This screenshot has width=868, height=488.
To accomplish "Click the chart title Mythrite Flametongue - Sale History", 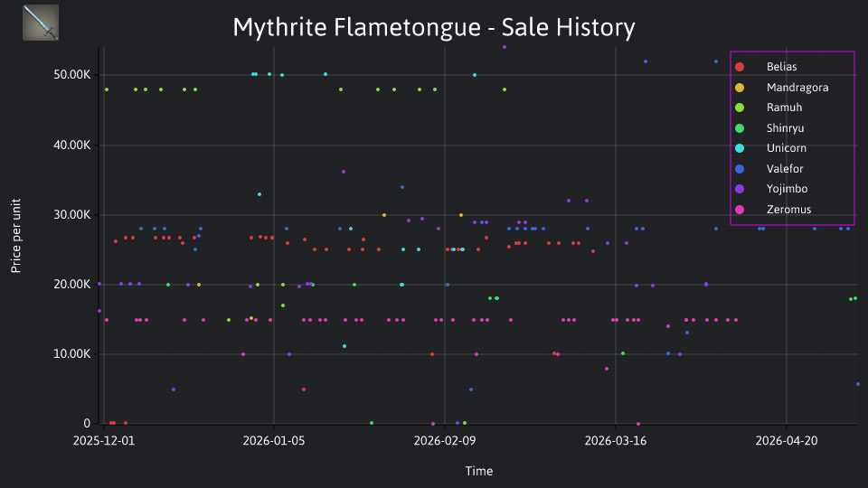I will [434, 27].
